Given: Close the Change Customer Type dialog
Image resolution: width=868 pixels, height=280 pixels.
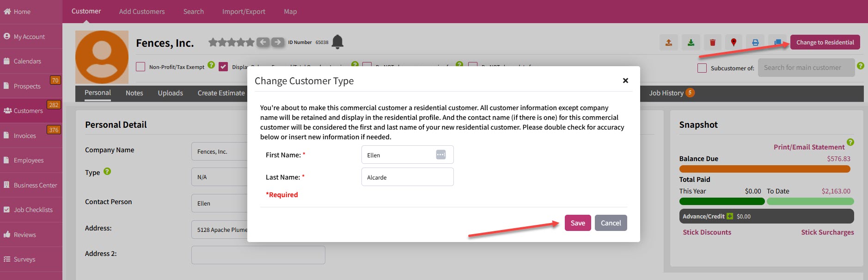Looking at the screenshot, I should point(625,81).
